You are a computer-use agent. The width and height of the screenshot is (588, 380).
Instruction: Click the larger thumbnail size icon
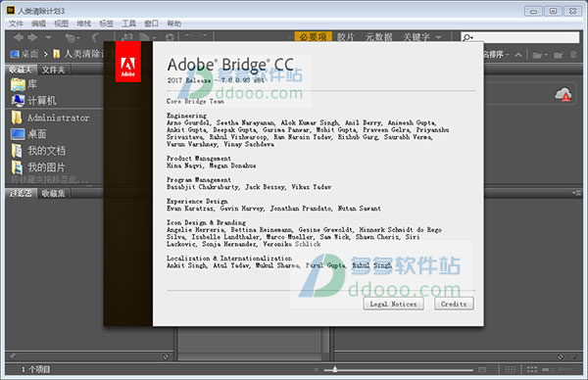482,370
